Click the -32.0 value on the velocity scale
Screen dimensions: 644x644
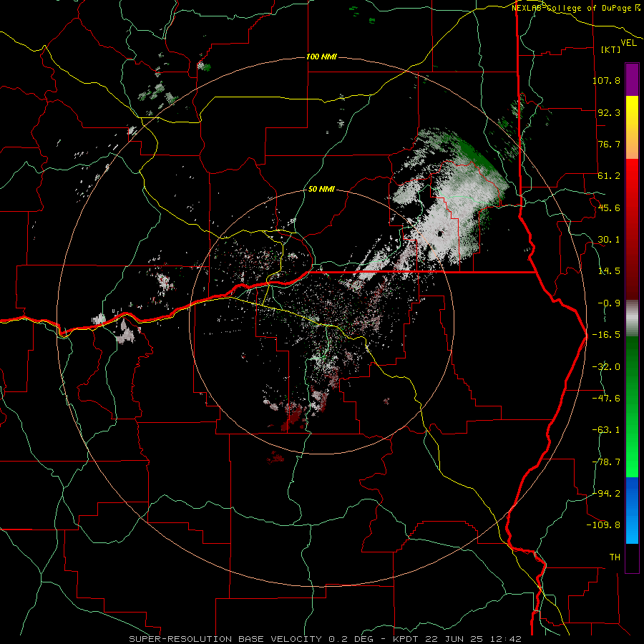pos(606,367)
